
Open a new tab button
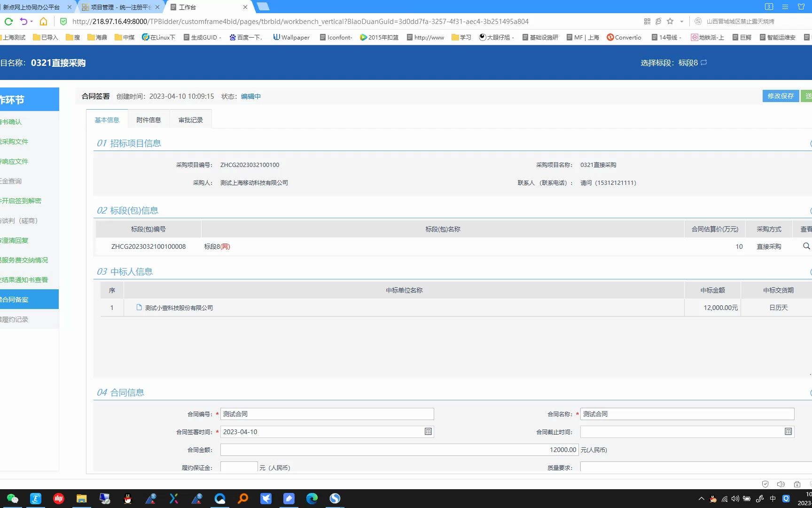click(x=263, y=7)
